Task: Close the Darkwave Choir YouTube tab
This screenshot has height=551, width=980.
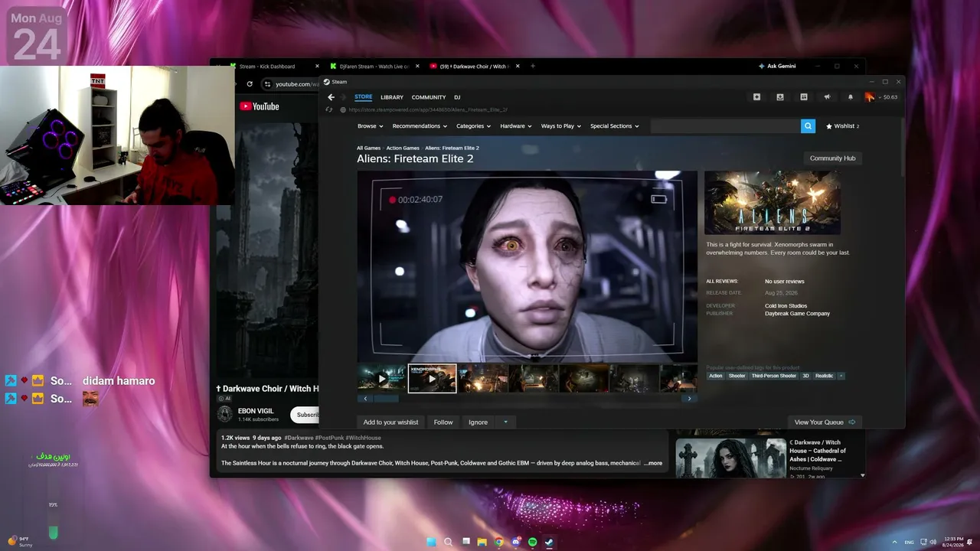Action: pyautogui.click(x=518, y=66)
